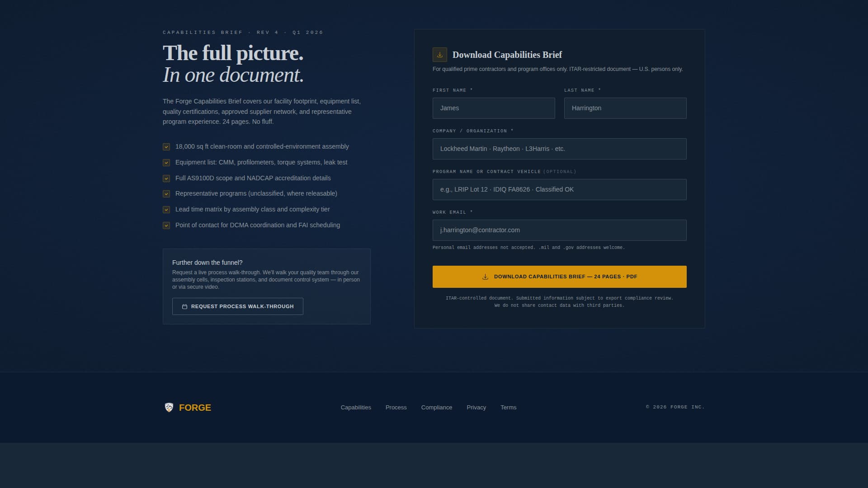
Task: Click Download Capabilities Brief button
Action: (559, 276)
